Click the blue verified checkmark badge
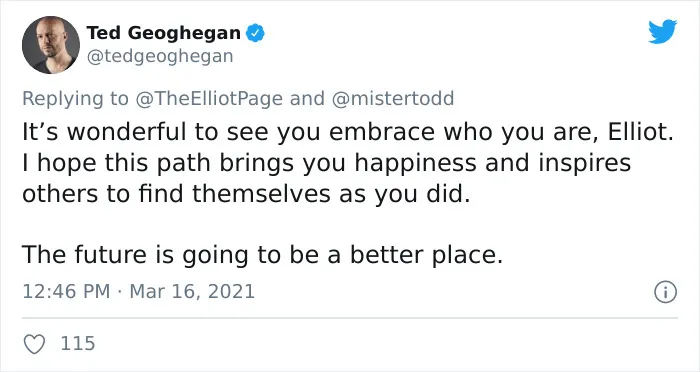Image resolution: width=700 pixels, height=372 pixels. pyautogui.click(x=255, y=33)
